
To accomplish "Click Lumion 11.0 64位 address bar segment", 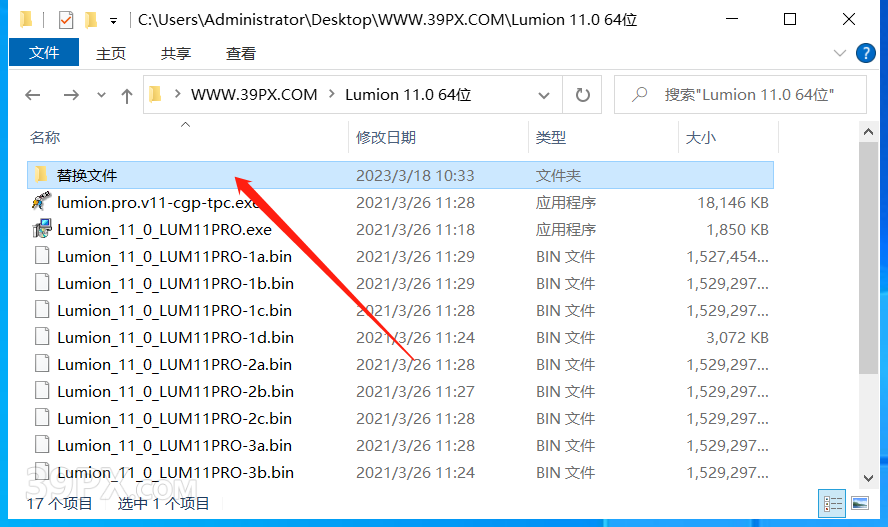I will pyautogui.click(x=408, y=95).
